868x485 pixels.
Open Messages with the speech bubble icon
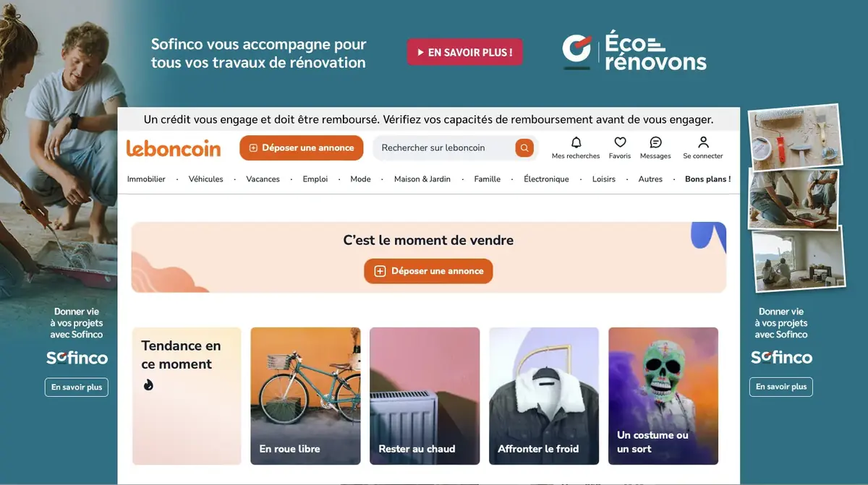pyautogui.click(x=655, y=142)
